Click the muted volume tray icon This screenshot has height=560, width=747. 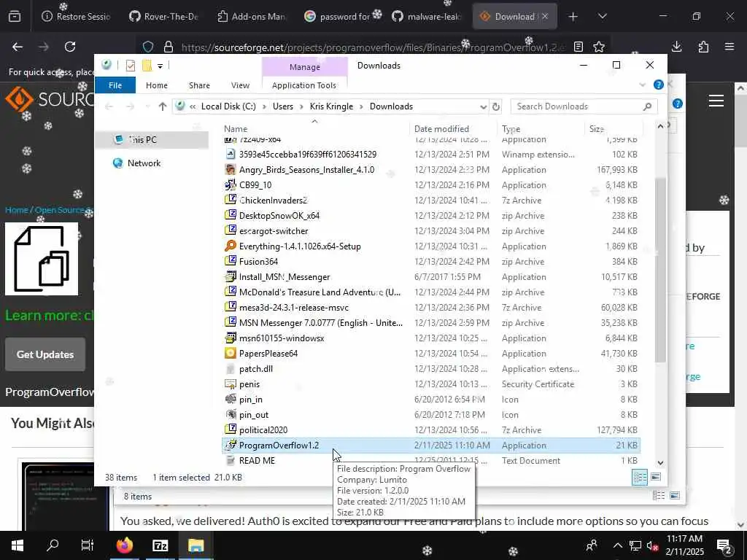tap(652, 545)
